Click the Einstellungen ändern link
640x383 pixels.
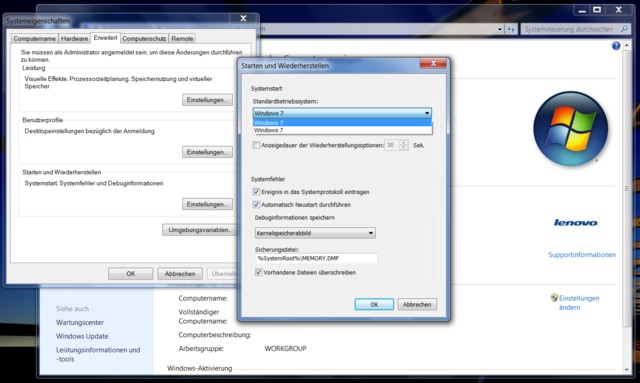[579, 303]
